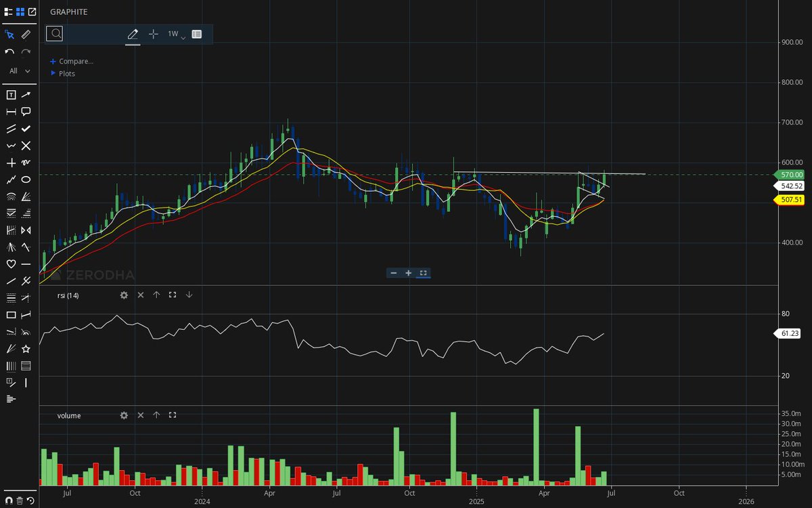Open the All tools filter dropdown
Viewport: 812px width, 508px height.
20,70
